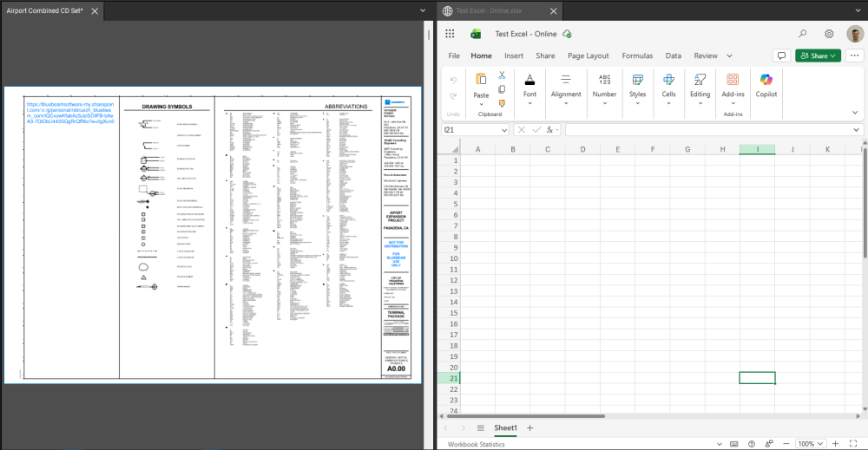Viewport: 868px width, 450px height.
Task: Open the Excel app launcher grid
Action: pyautogui.click(x=450, y=34)
